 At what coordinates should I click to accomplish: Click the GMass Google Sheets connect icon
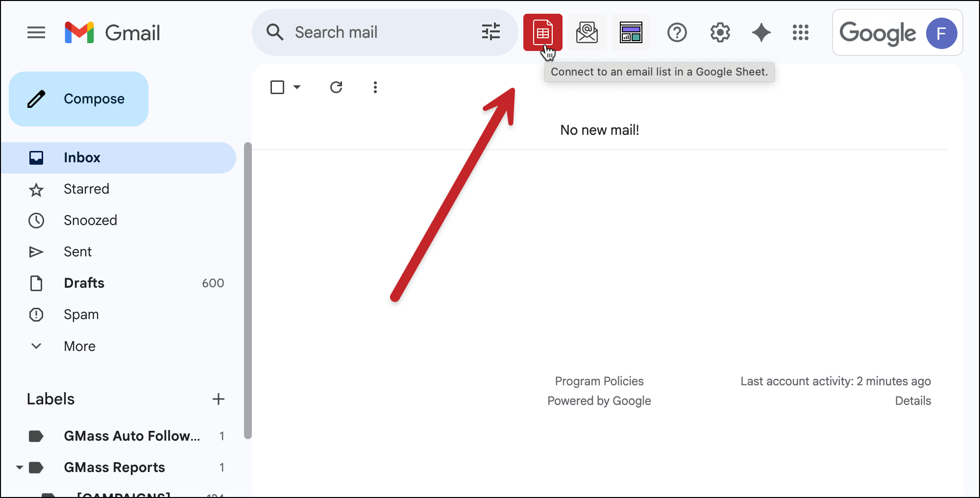pyautogui.click(x=542, y=32)
